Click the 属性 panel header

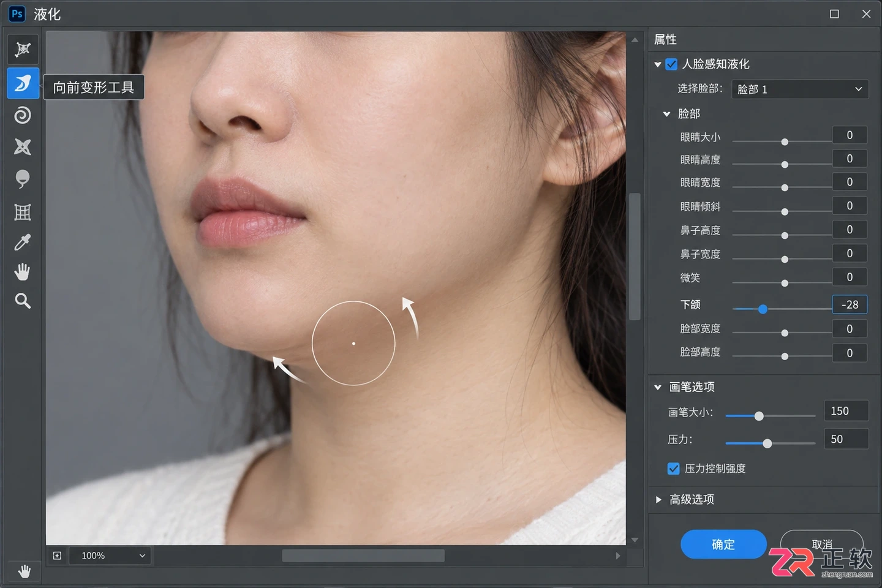click(665, 39)
